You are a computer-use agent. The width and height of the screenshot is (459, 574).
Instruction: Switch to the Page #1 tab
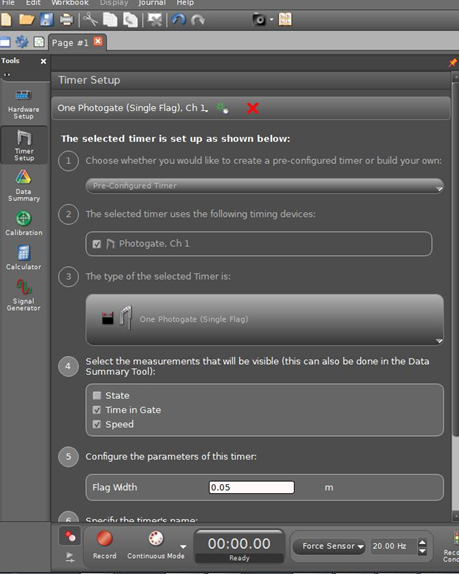(70, 42)
